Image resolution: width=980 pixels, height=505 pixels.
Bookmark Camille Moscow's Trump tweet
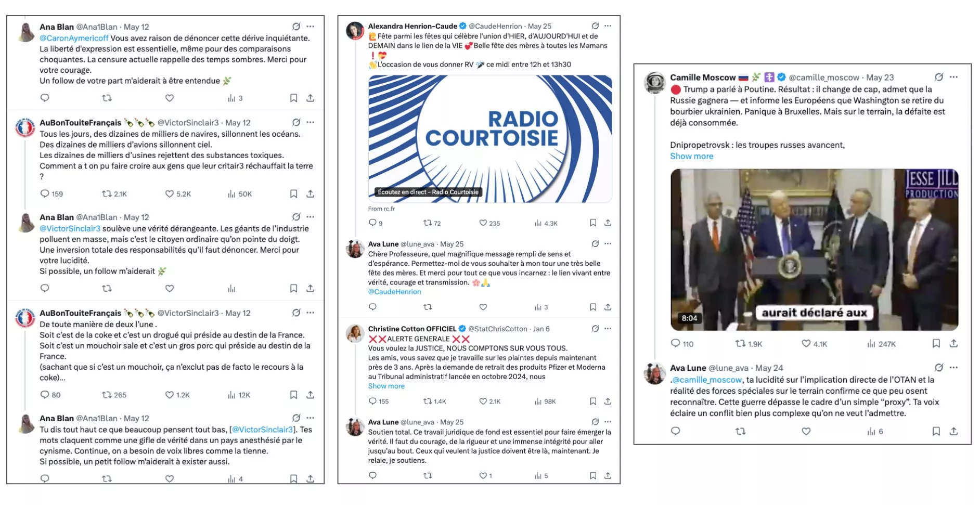[x=936, y=343]
